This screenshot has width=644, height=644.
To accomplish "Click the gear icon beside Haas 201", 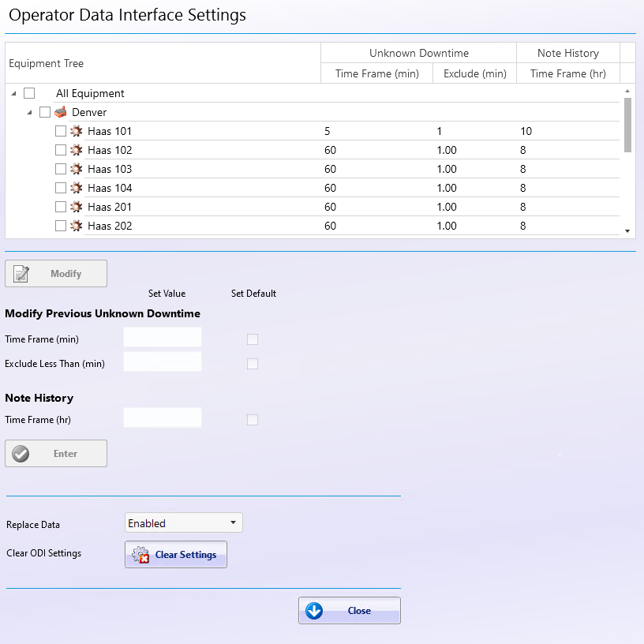I will 76,207.
